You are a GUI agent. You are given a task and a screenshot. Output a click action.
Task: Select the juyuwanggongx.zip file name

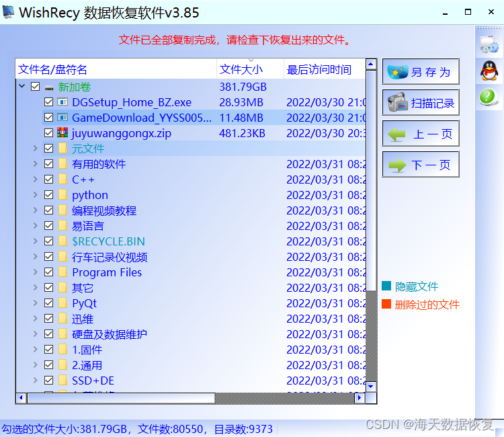tap(122, 133)
